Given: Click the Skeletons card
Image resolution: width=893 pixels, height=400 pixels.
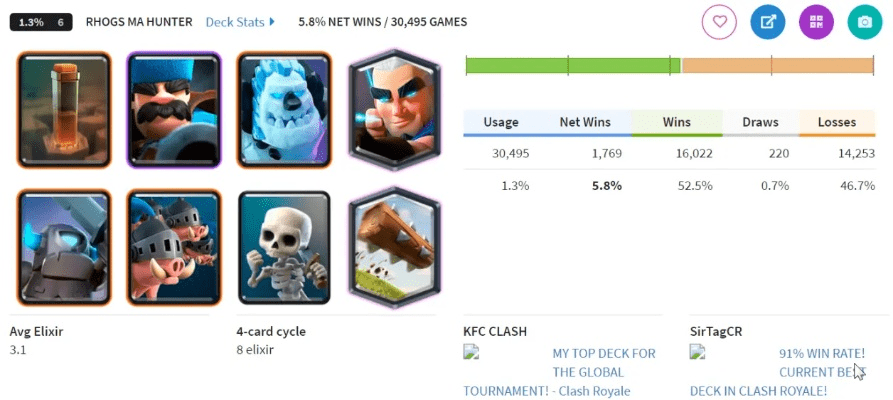Looking at the screenshot, I should click(284, 247).
